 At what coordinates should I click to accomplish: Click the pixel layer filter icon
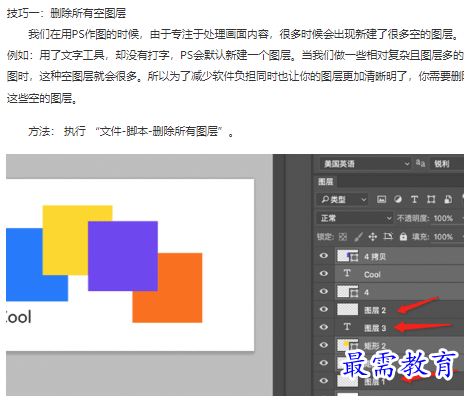pyautogui.click(x=381, y=199)
